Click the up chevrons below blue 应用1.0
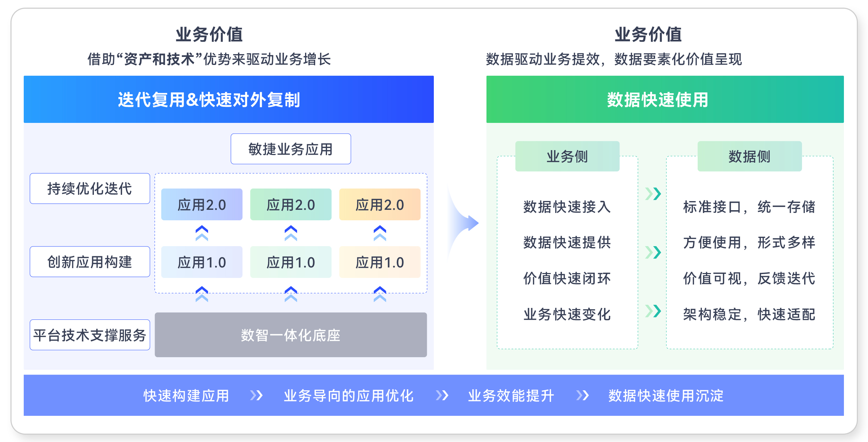868x442 pixels. point(202,294)
